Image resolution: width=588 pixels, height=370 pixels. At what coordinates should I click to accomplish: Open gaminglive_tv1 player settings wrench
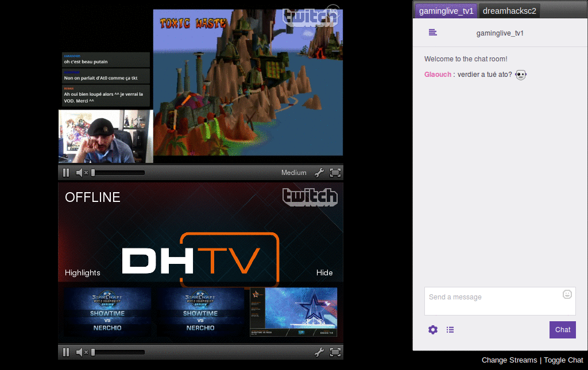point(319,173)
